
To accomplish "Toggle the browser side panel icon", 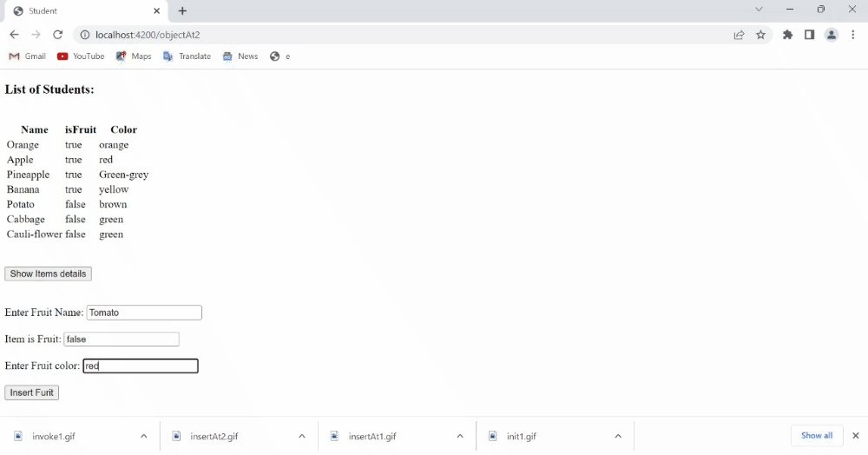I will pos(809,35).
